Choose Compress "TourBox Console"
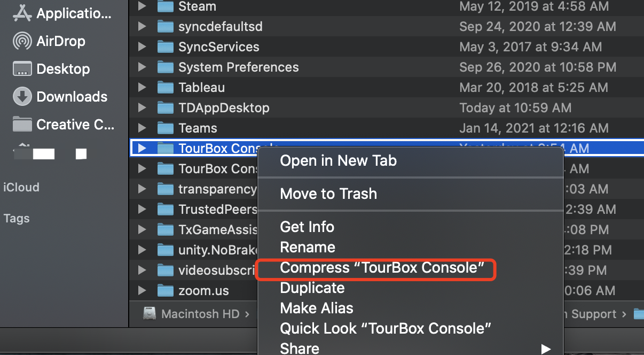The height and width of the screenshot is (355, 644). tap(382, 268)
